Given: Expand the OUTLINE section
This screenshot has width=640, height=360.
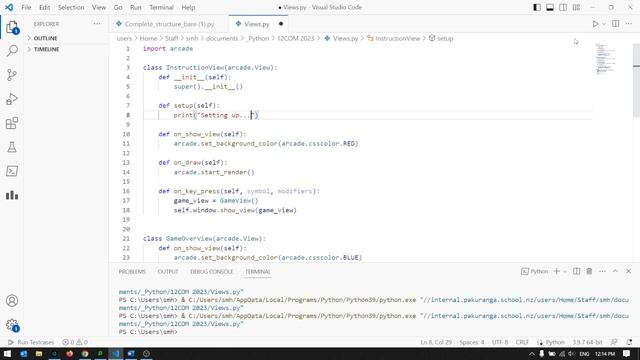Looking at the screenshot, I should pyautogui.click(x=45, y=38).
